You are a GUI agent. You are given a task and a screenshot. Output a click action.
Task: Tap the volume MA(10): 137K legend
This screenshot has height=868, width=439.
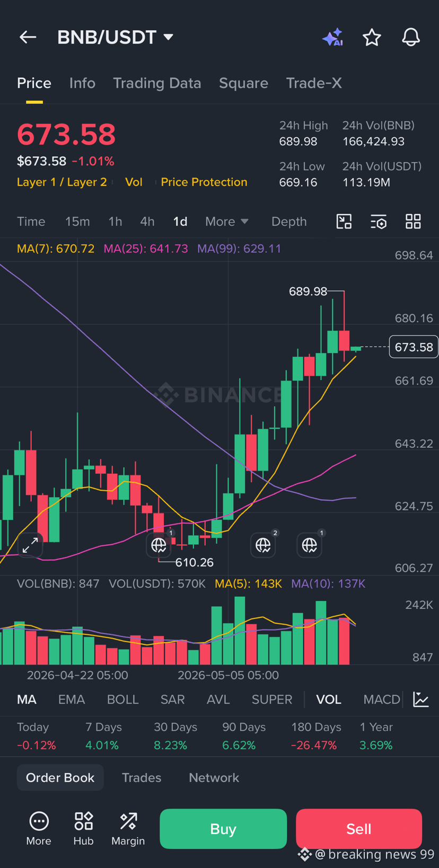(328, 583)
